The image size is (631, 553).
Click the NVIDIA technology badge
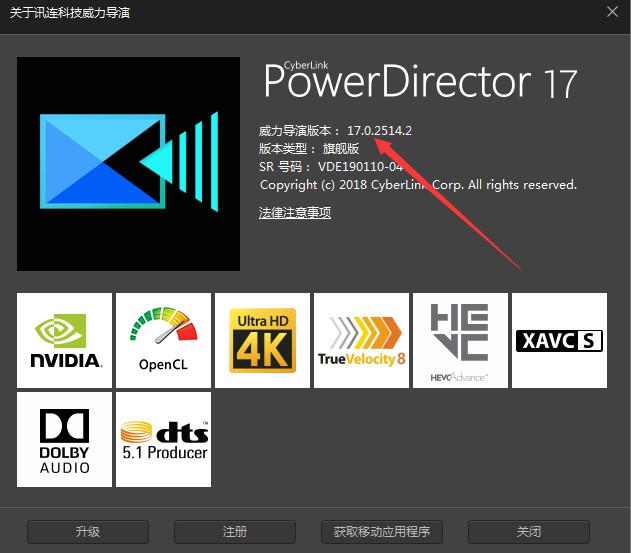(x=65, y=340)
